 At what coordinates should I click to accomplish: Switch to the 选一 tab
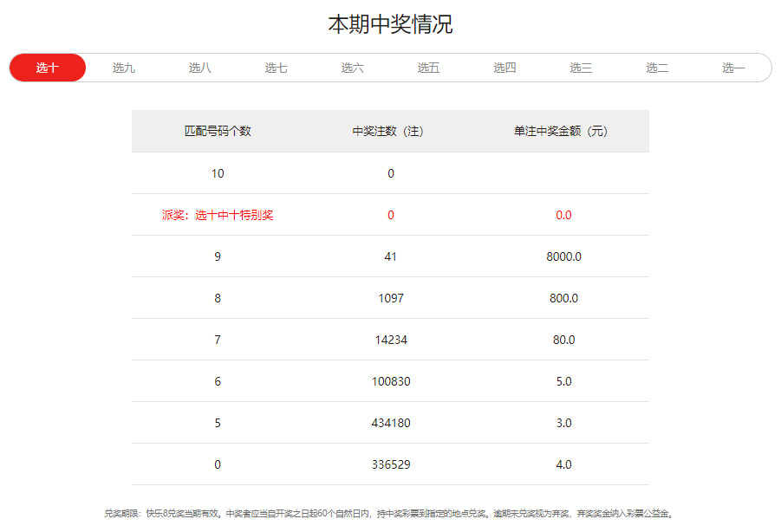tap(733, 68)
